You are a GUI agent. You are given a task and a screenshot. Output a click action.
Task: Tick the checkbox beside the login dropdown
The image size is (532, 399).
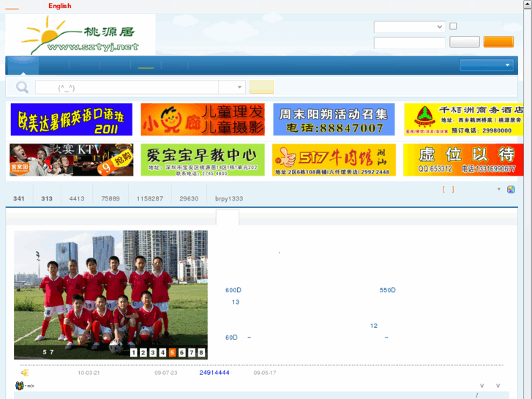453,26
